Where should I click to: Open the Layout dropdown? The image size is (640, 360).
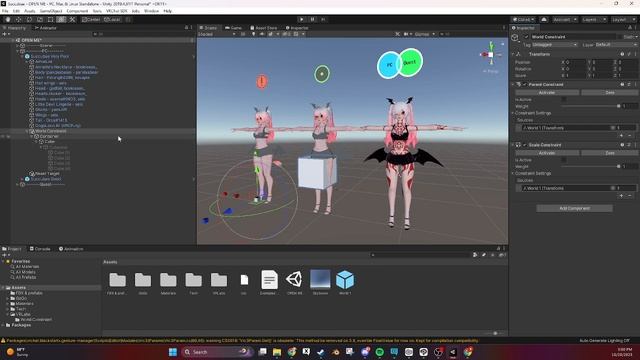(x=623, y=19)
